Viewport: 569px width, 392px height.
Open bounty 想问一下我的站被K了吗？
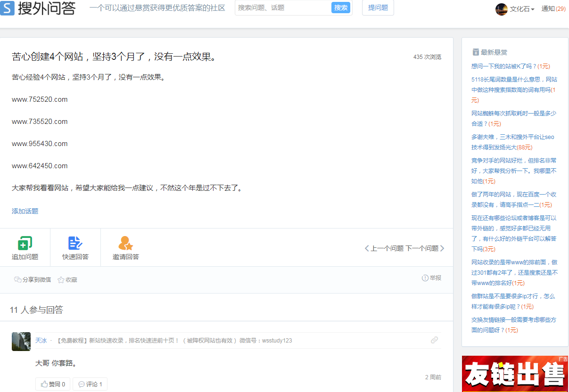pos(511,66)
